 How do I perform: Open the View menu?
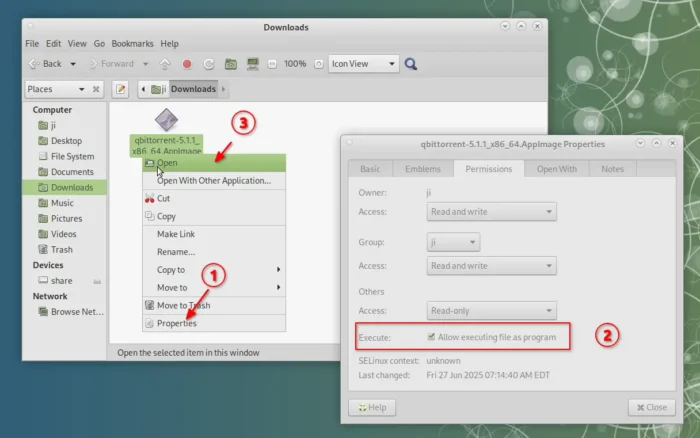(x=77, y=43)
